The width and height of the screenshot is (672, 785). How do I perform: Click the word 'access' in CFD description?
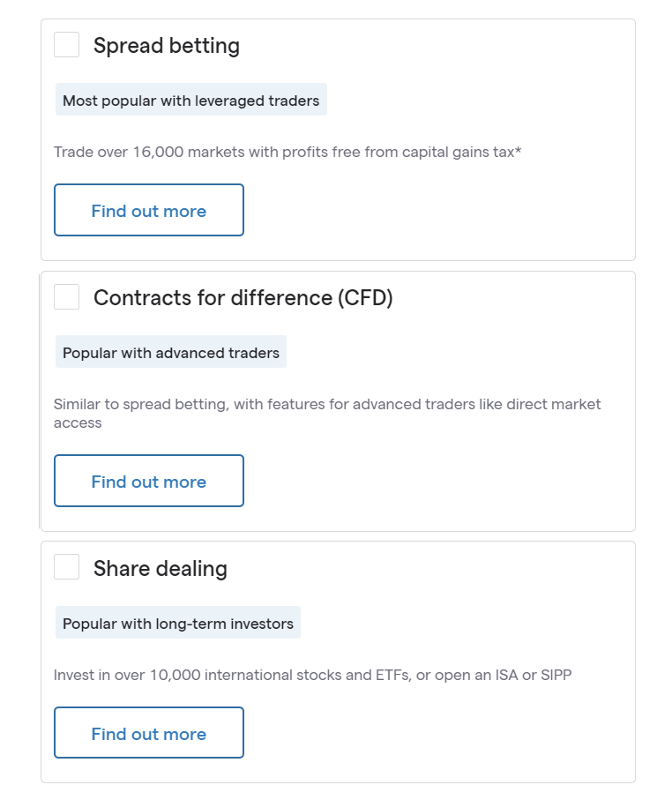pos(78,422)
